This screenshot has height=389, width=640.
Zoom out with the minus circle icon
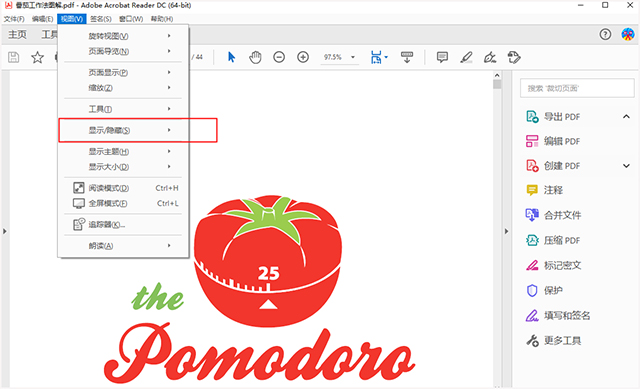click(x=279, y=57)
